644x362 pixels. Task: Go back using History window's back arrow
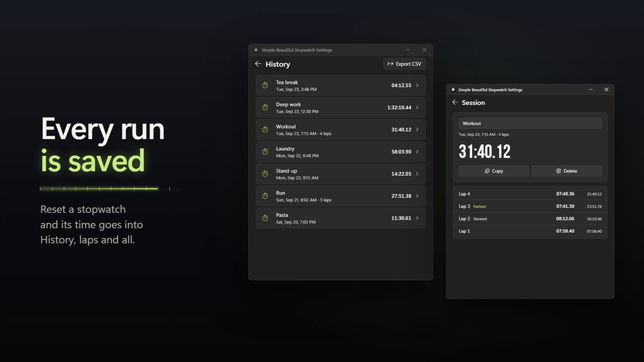(258, 64)
